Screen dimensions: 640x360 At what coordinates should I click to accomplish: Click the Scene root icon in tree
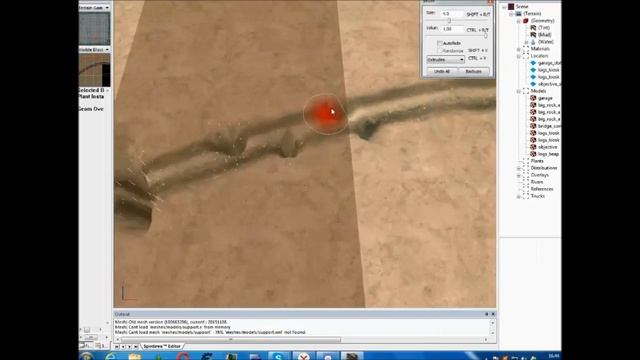(511, 7)
